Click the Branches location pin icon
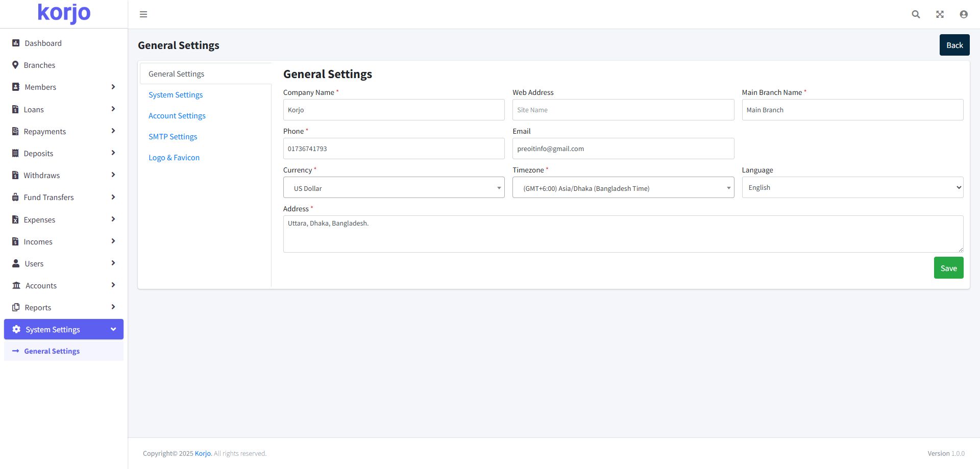 (x=15, y=65)
